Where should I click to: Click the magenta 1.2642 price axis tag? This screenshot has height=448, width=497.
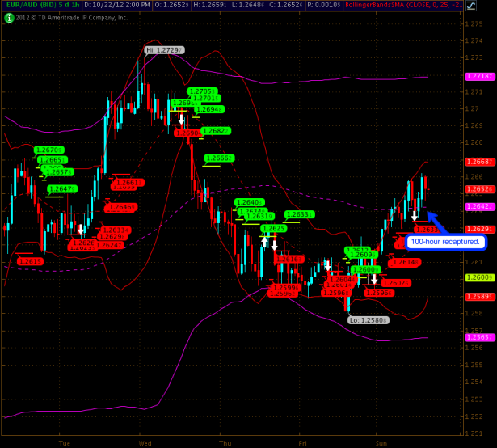point(480,206)
